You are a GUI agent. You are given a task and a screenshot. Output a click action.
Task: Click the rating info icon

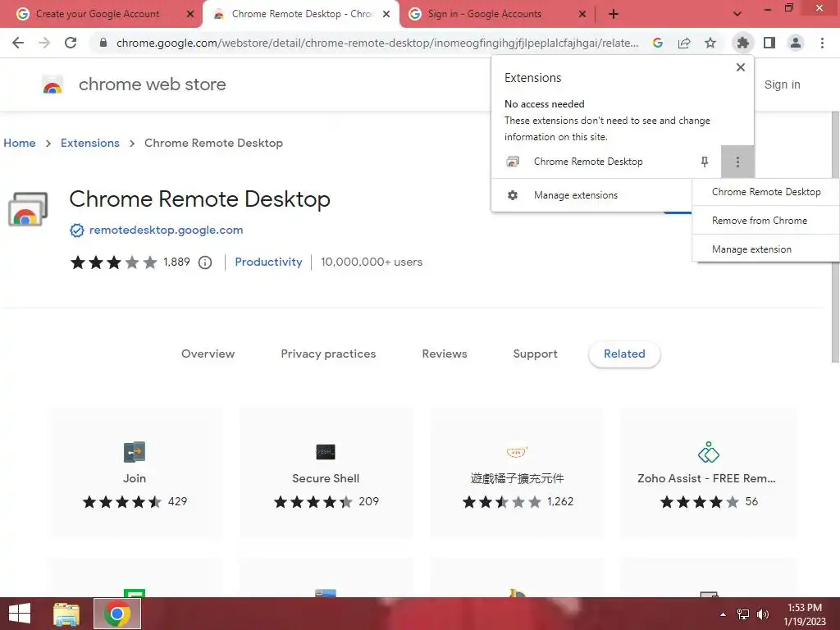click(x=205, y=262)
